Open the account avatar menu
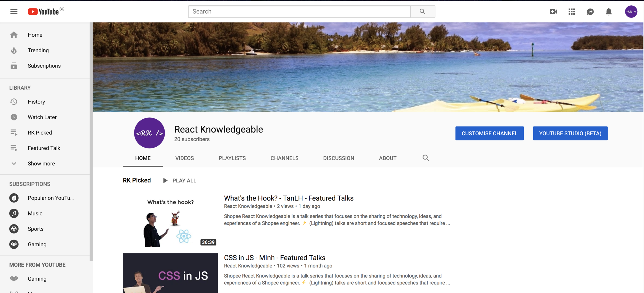This screenshot has width=644, height=293. click(631, 12)
